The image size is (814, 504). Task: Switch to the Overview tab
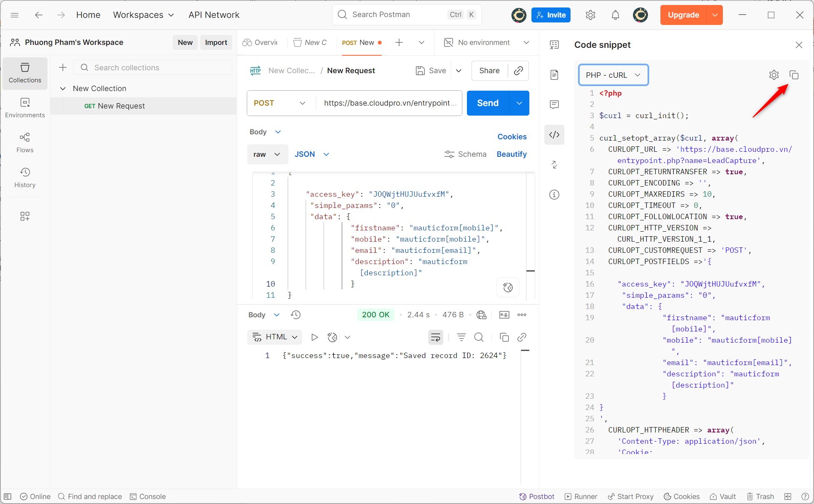[261, 42]
